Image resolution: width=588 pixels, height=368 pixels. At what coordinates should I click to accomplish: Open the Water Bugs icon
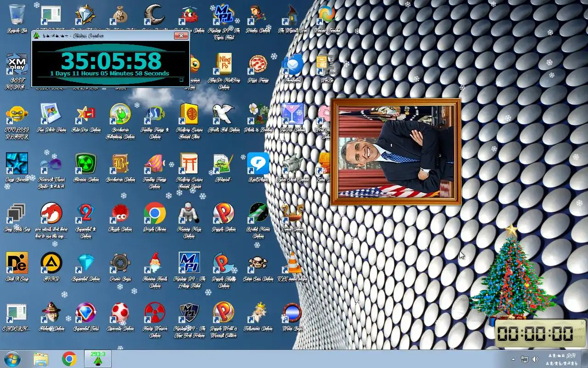coord(293,312)
